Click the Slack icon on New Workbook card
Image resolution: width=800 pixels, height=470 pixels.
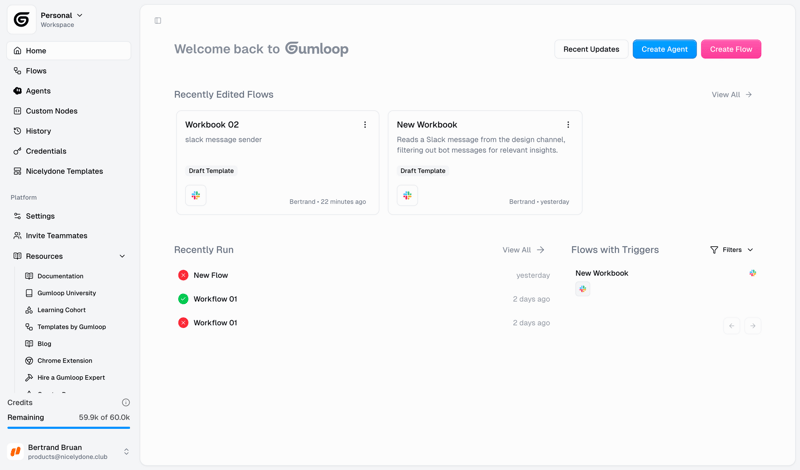[407, 195]
